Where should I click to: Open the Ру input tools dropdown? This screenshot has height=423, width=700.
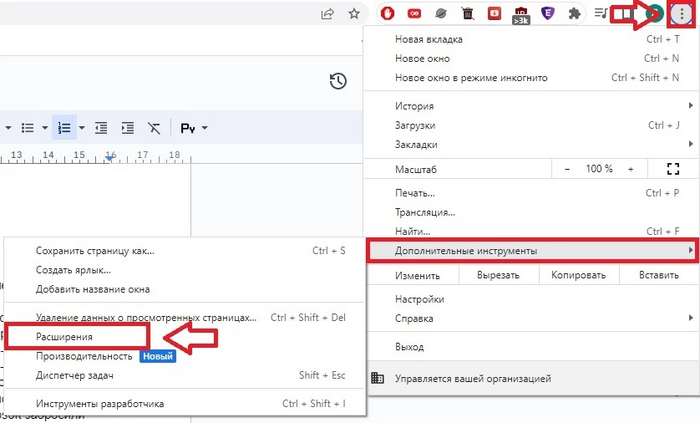coord(194,128)
